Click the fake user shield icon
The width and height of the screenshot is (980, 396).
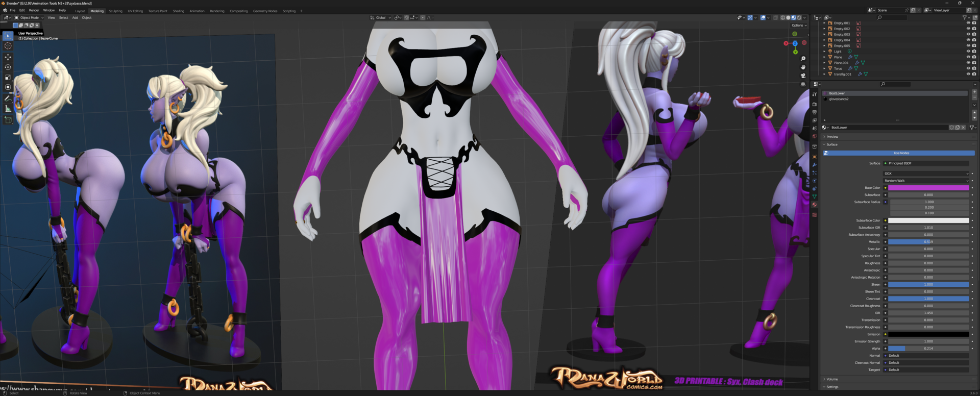[x=951, y=128]
